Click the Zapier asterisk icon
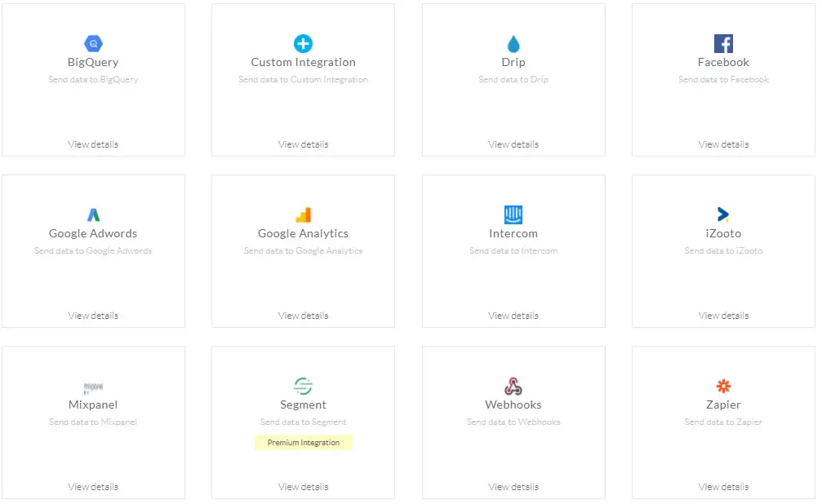This screenshot has width=822, height=504. pos(723,386)
